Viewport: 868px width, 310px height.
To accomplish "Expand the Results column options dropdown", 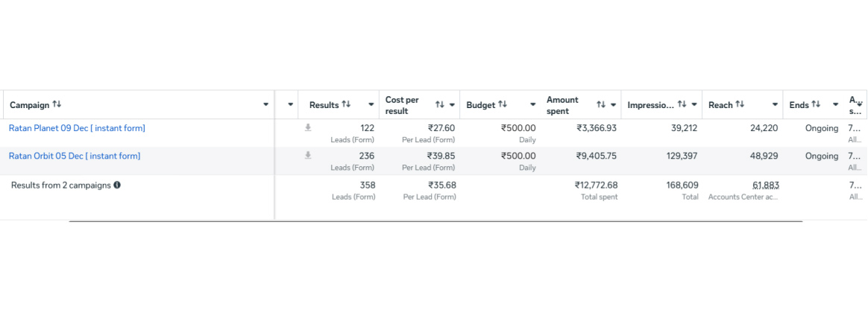I will click(371, 105).
